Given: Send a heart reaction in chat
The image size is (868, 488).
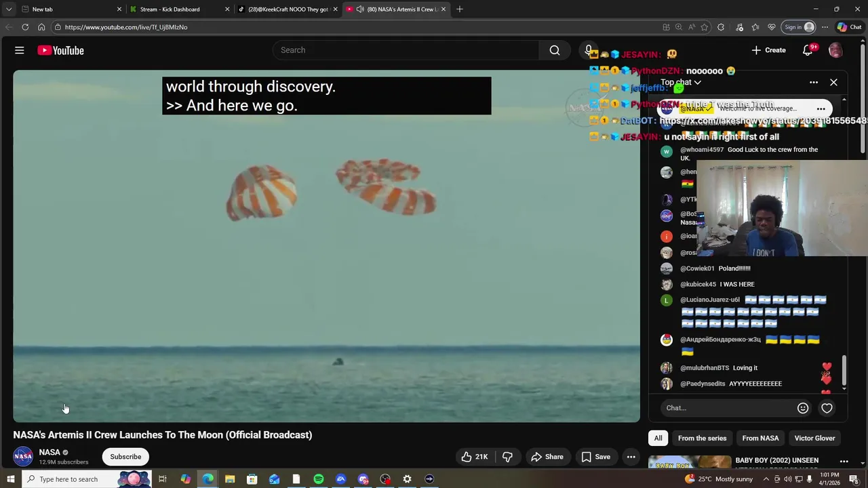Looking at the screenshot, I should tap(827, 408).
